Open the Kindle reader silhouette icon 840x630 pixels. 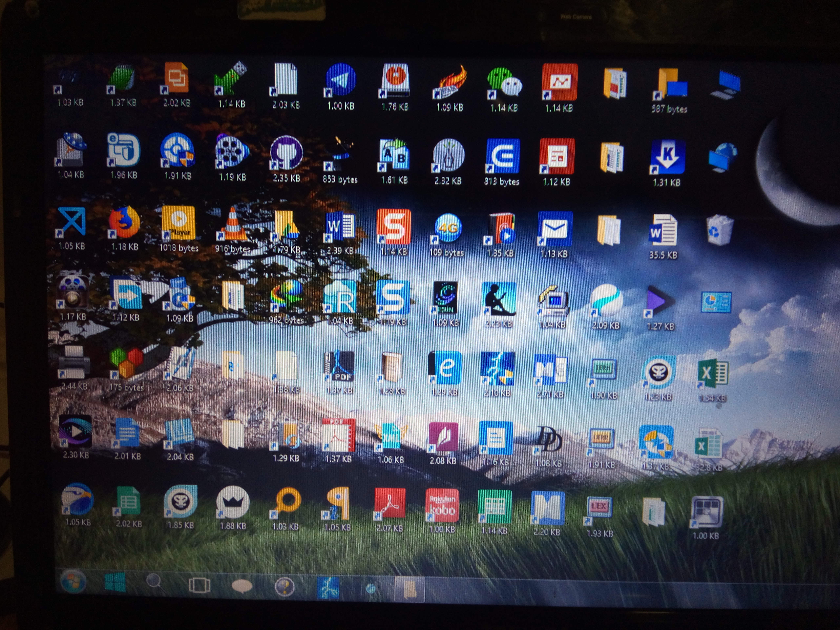point(499,299)
